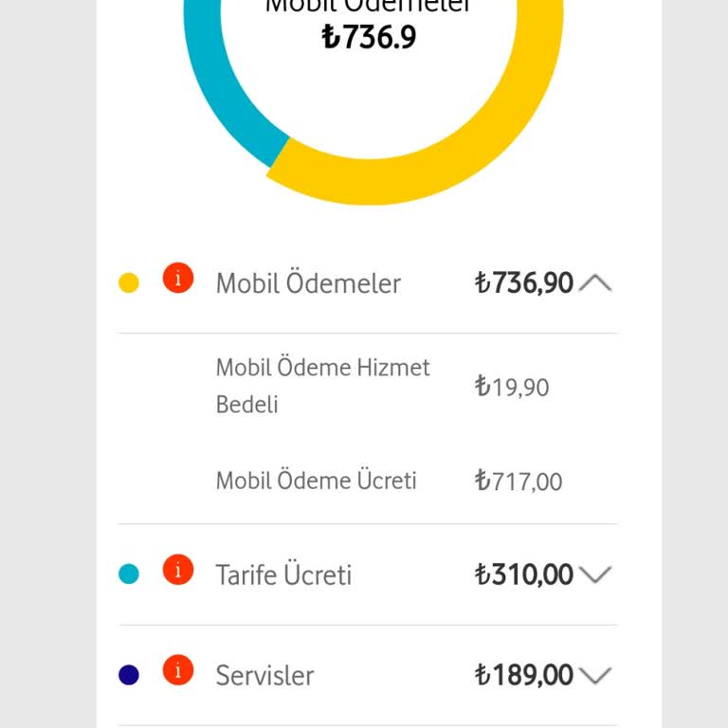Image resolution: width=728 pixels, height=728 pixels.
Task: Tap the Tarife Ücreti row label
Action: tap(283, 574)
